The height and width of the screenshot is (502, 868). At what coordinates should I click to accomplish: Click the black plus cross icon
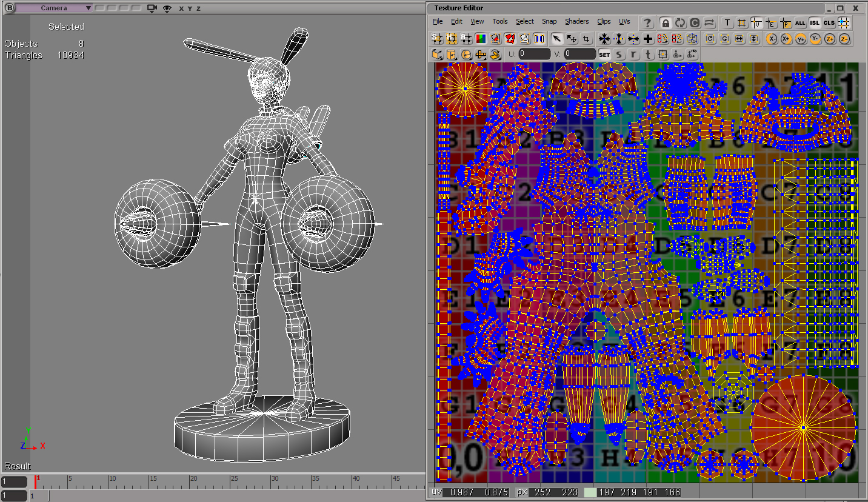pos(648,39)
